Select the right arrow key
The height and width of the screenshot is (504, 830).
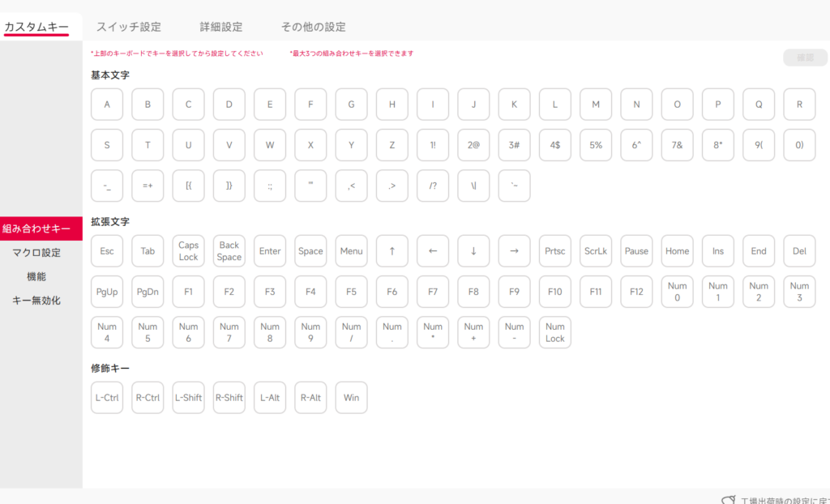pyautogui.click(x=514, y=251)
